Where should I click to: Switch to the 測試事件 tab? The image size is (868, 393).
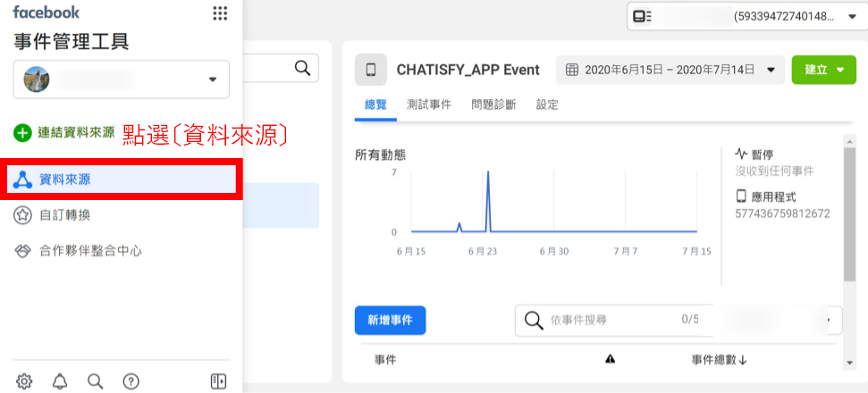(428, 105)
